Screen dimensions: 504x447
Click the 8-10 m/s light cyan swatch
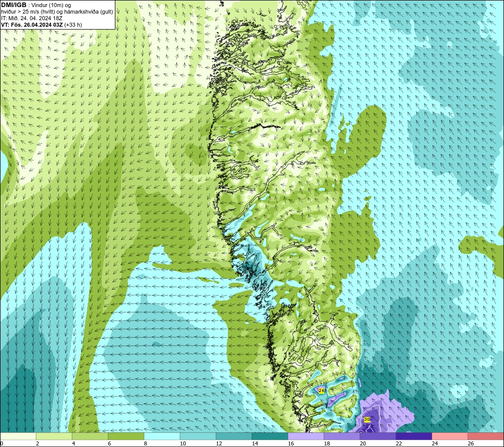click(x=162, y=436)
